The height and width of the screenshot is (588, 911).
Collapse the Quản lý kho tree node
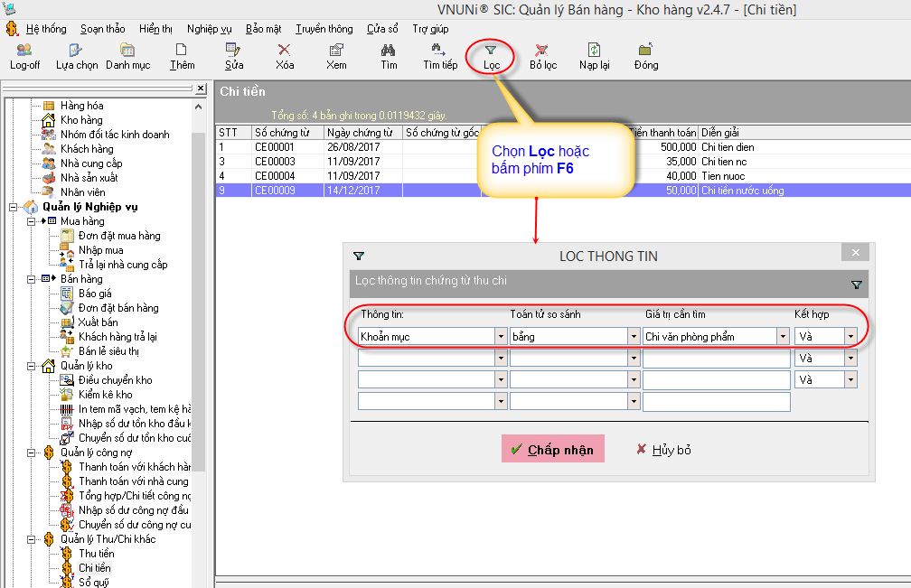point(32,366)
